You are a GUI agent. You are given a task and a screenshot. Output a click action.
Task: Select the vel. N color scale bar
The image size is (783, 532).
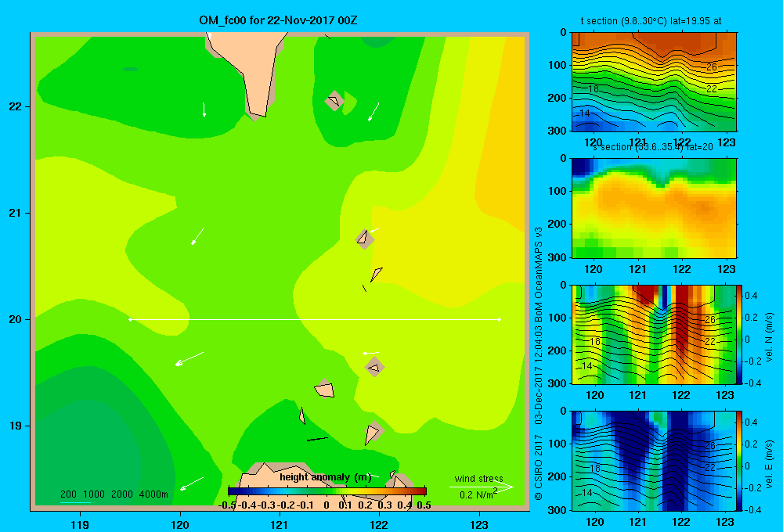tap(739, 334)
